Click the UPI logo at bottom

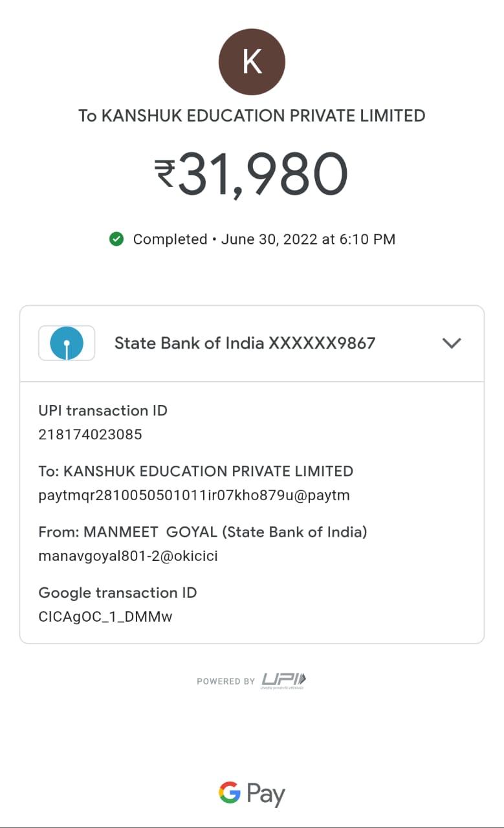pyautogui.click(x=284, y=681)
